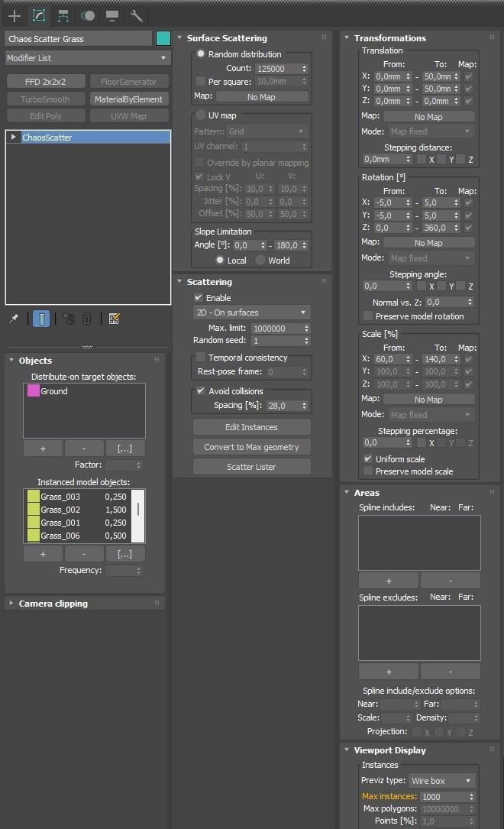Open Configure Modifier Sets icon
504x829 pixels.
114,319
